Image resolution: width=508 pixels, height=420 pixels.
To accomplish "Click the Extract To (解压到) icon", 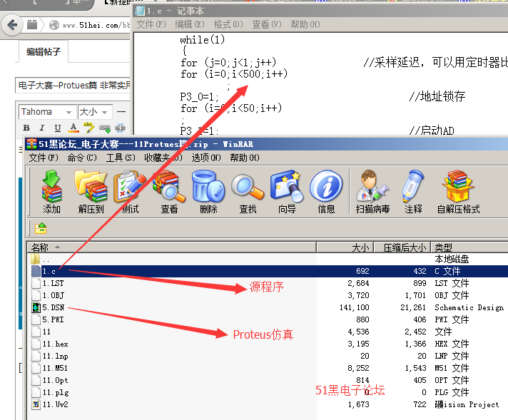I will (91, 192).
